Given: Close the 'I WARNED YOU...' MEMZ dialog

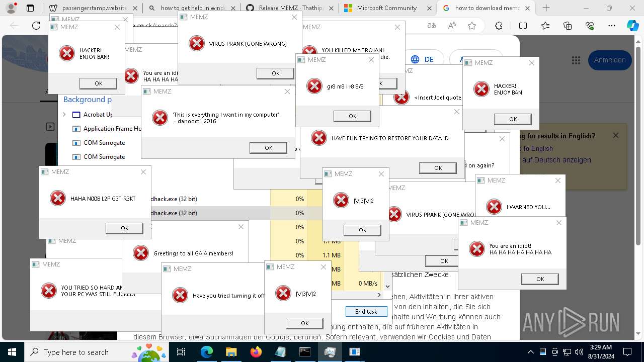Looking at the screenshot, I should pyautogui.click(x=557, y=180).
